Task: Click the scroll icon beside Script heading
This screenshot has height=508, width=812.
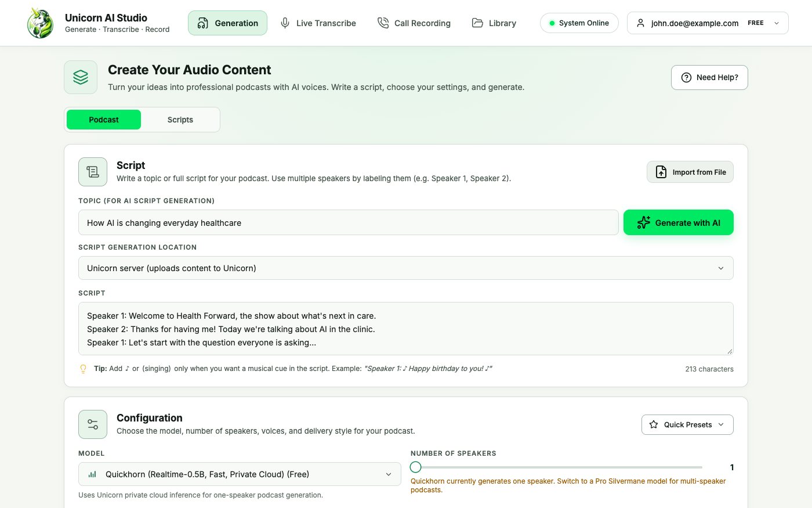Action: [93, 172]
